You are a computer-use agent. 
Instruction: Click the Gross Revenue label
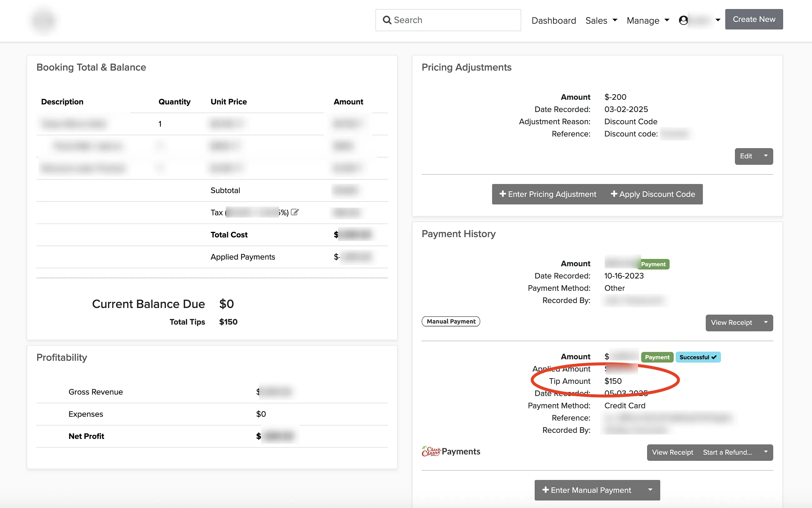point(96,392)
